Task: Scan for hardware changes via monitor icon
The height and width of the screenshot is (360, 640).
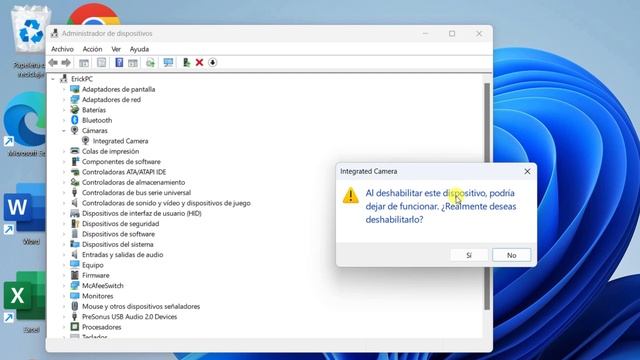Action: pos(168,62)
